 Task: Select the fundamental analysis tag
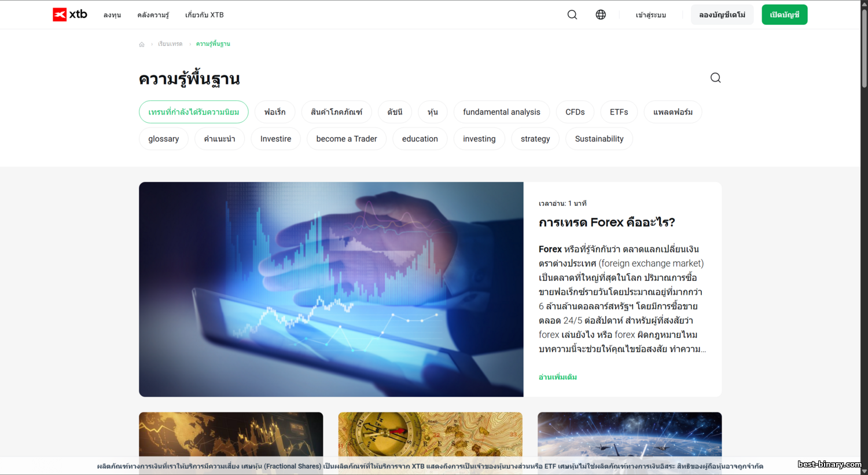point(502,112)
